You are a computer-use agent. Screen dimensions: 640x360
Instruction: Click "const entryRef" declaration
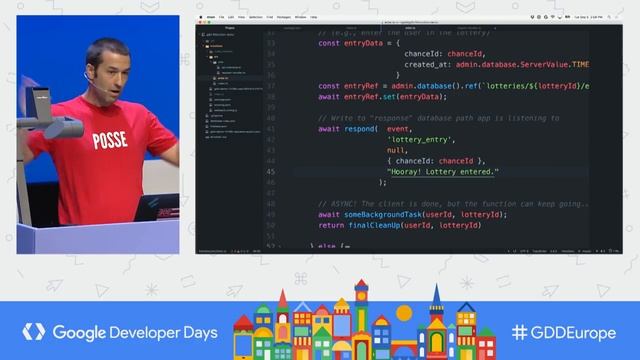coord(348,86)
